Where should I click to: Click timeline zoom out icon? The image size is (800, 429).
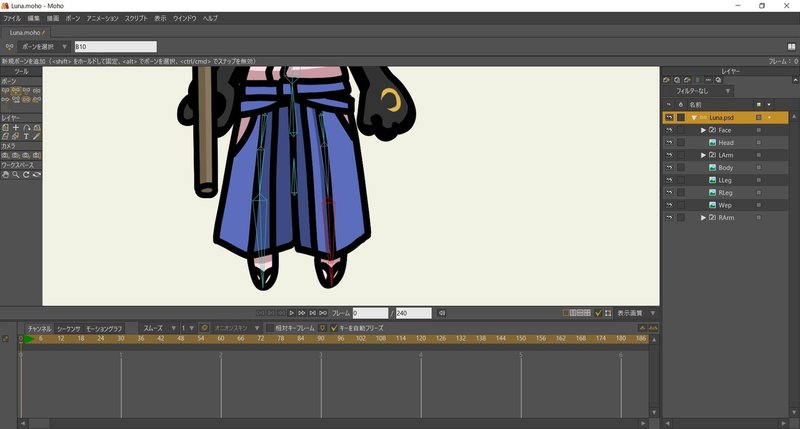click(x=642, y=328)
